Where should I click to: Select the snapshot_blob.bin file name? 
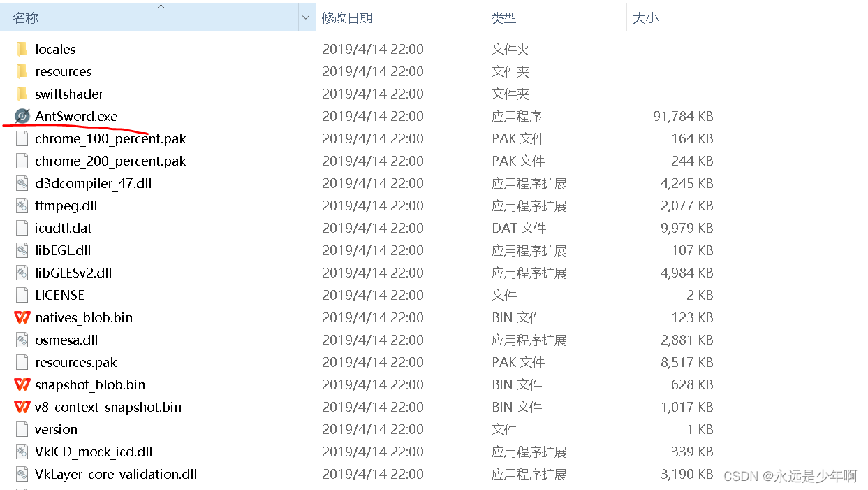90,384
